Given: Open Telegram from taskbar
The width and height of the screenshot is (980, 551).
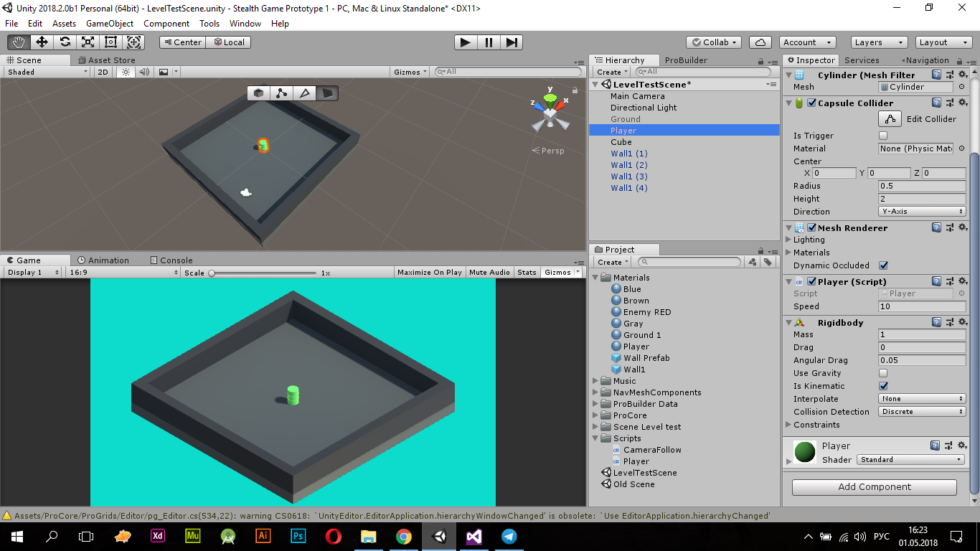Looking at the screenshot, I should point(509,536).
